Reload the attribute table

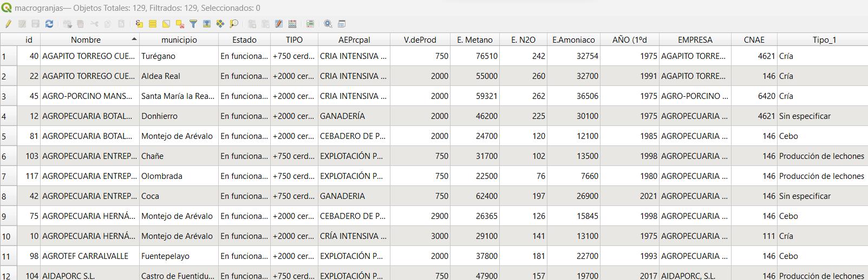pyautogui.click(x=49, y=24)
